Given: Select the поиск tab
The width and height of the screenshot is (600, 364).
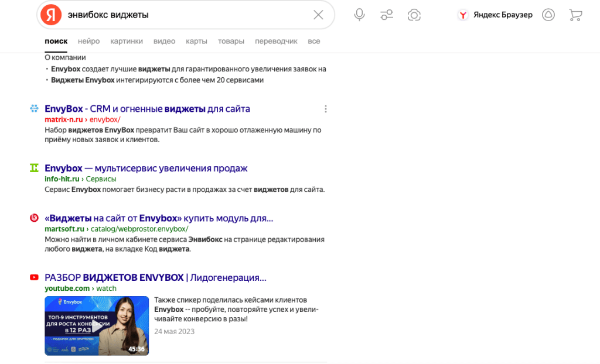Looking at the screenshot, I should [x=56, y=42].
